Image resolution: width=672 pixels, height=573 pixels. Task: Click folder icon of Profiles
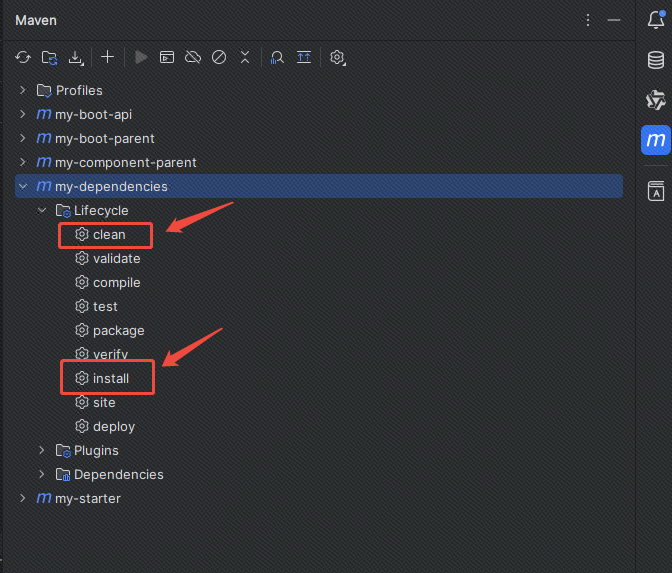tap(44, 91)
